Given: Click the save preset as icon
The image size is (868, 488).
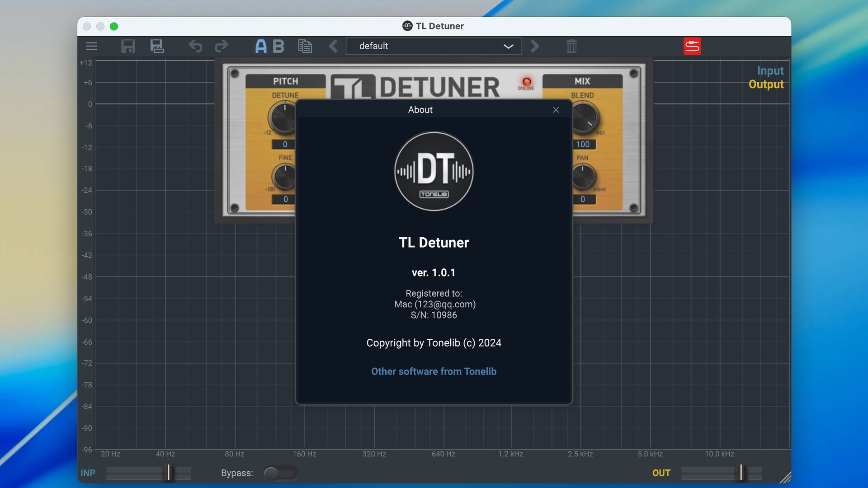Looking at the screenshot, I should [x=157, y=46].
